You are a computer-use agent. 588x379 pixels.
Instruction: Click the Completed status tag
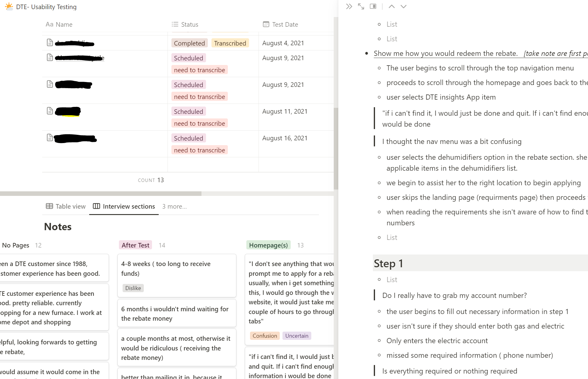click(189, 43)
